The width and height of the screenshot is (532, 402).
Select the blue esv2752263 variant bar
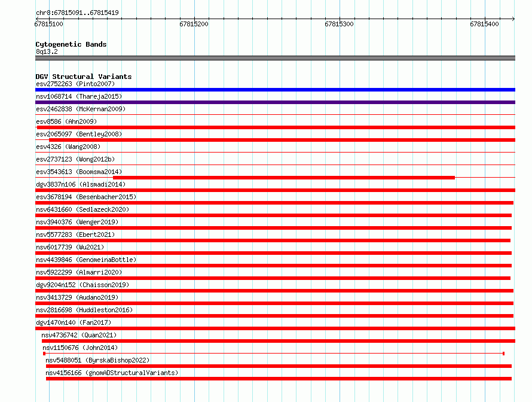(275, 90)
